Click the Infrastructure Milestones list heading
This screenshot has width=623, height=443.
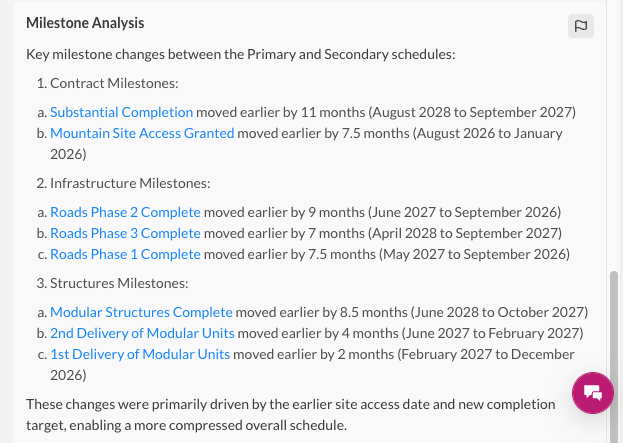pyautogui.click(x=130, y=184)
